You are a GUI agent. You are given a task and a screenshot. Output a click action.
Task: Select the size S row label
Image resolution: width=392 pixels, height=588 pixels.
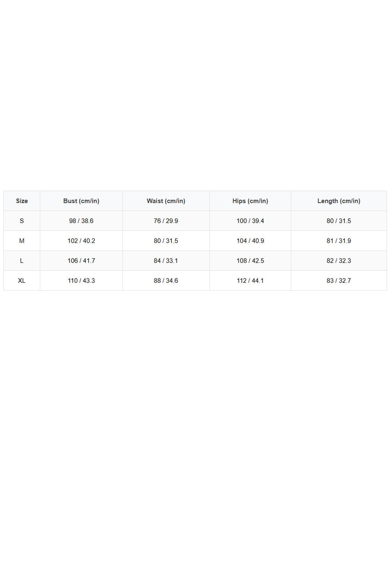point(22,221)
